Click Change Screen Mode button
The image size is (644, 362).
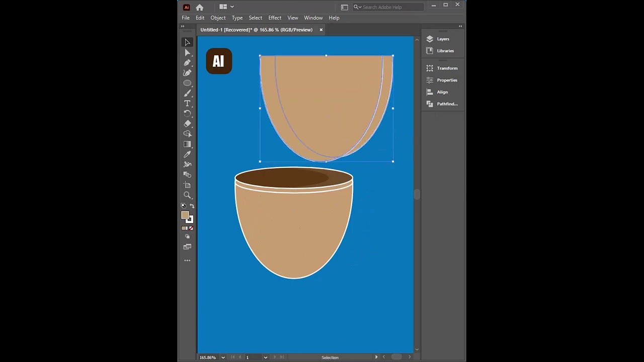[187, 247]
